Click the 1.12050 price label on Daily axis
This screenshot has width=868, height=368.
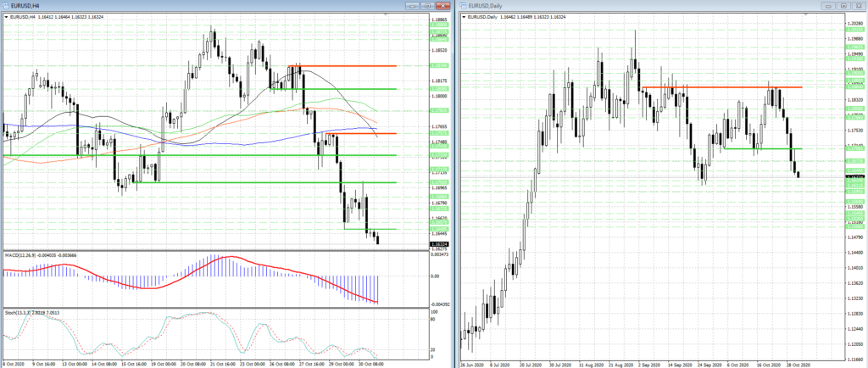click(x=856, y=344)
